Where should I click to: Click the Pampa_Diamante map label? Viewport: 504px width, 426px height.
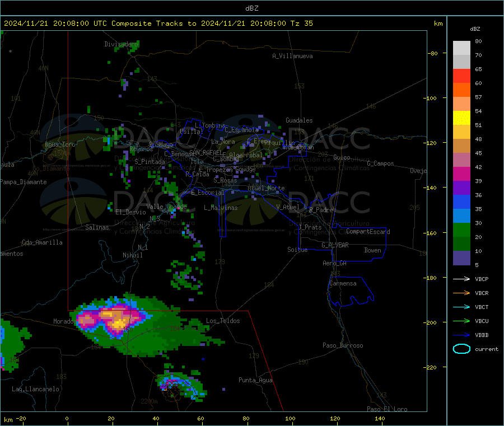tap(23, 182)
